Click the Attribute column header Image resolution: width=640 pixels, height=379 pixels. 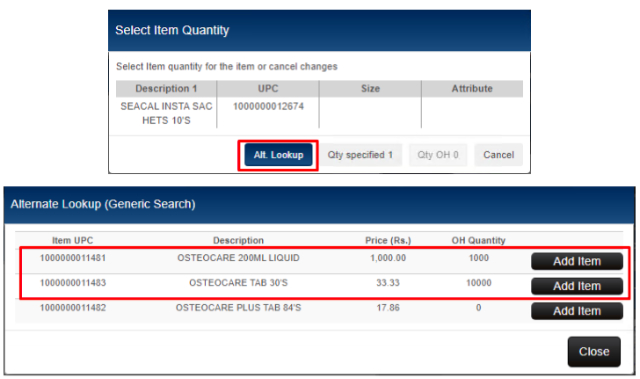click(472, 89)
